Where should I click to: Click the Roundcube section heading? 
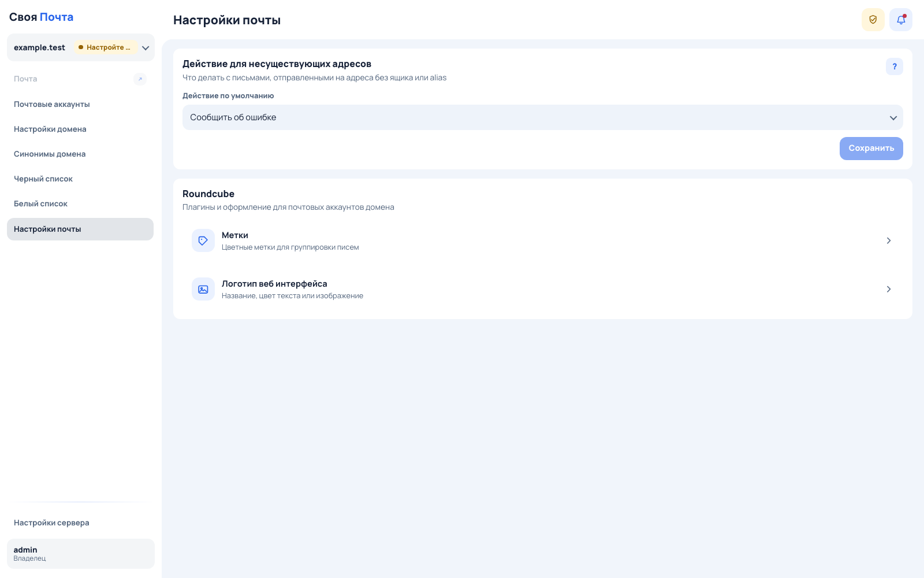(x=208, y=194)
